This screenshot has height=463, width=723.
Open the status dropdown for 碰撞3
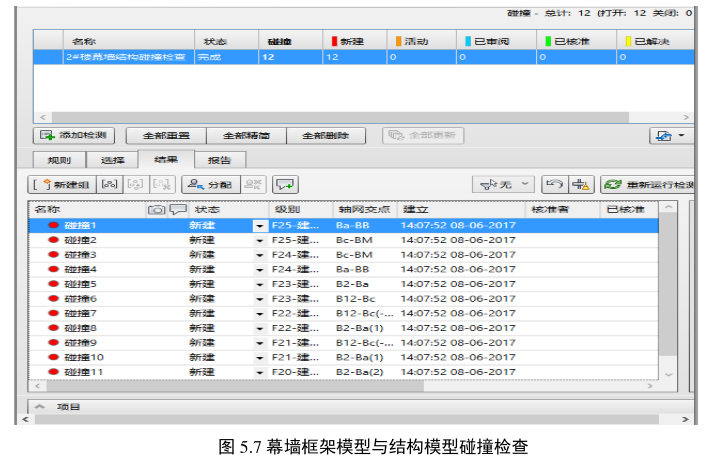[x=260, y=255]
